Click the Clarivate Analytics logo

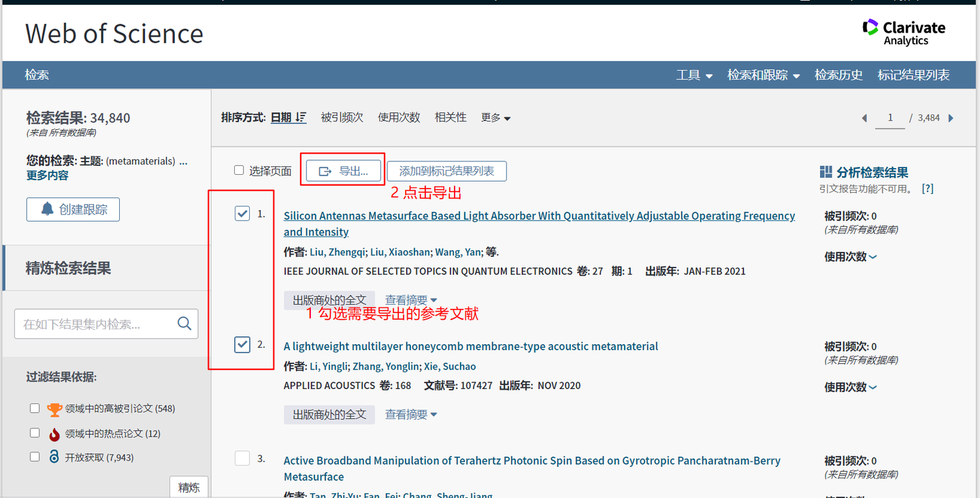coord(904,31)
